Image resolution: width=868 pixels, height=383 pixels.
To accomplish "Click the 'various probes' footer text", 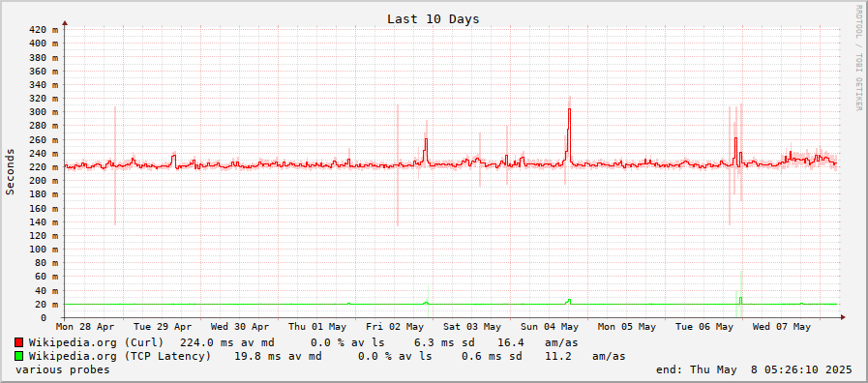I will (x=63, y=369).
